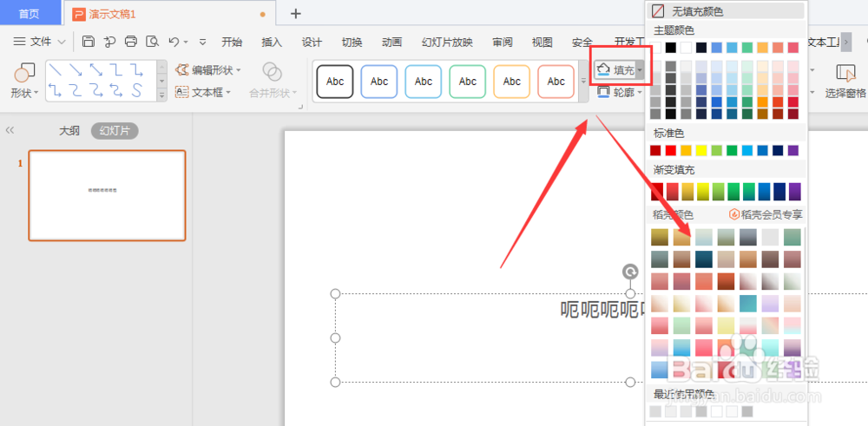This screenshot has width=868, height=426.
Task: Click the 稻壳会员专享 member link
Action: [x=766, y=214]
